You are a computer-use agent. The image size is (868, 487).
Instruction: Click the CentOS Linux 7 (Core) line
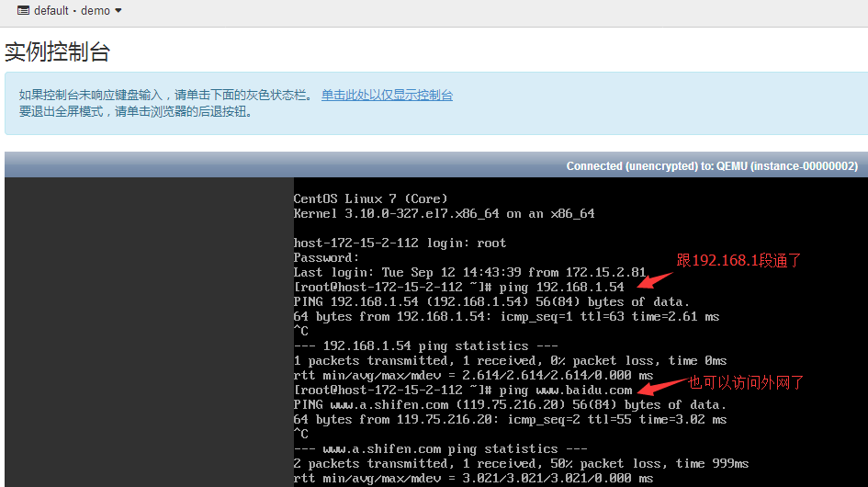tap(370, 198)
